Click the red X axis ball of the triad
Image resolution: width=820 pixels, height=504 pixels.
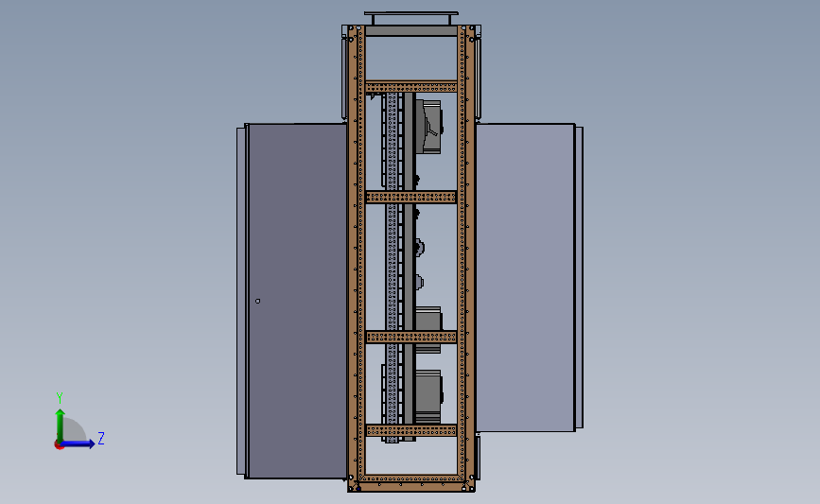59,445
